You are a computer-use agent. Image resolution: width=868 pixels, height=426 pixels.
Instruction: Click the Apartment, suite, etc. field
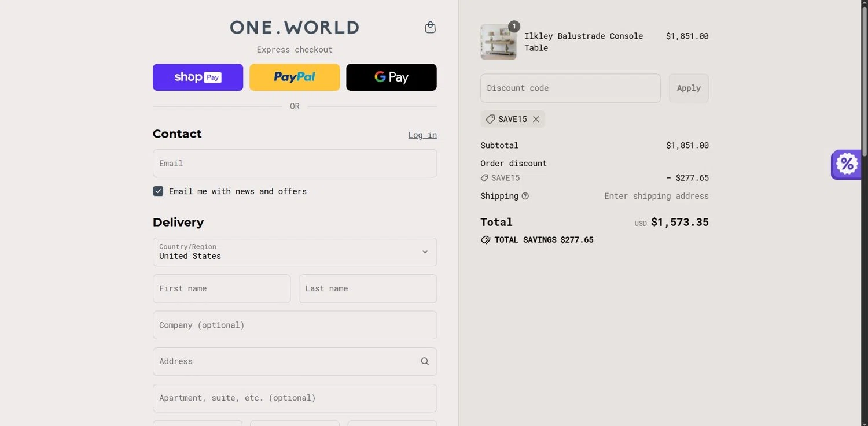[x=295, y=398]
